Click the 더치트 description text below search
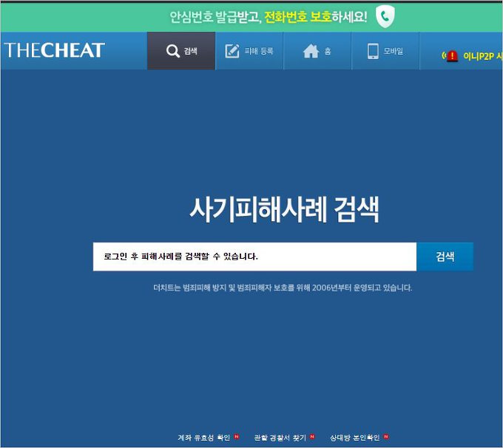 pos(283,288)
